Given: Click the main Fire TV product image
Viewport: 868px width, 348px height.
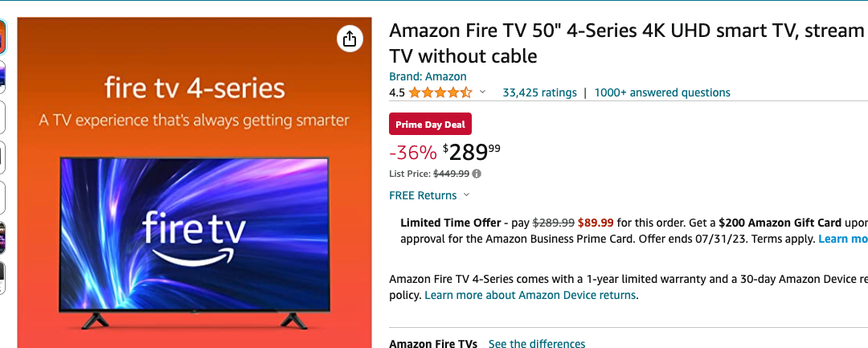Looking at the screenshot, I should click(194, 233).
